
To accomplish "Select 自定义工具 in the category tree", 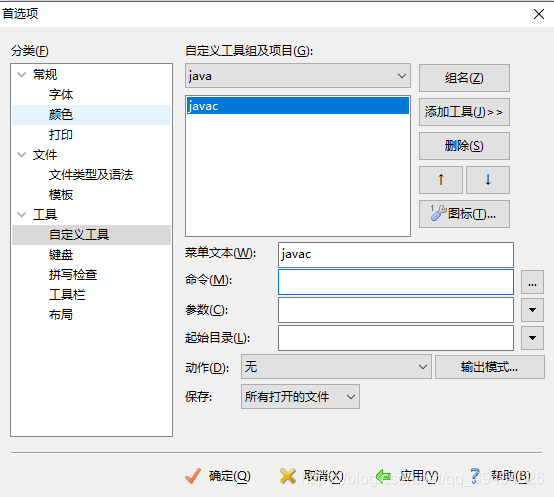I will click(79, 235).
